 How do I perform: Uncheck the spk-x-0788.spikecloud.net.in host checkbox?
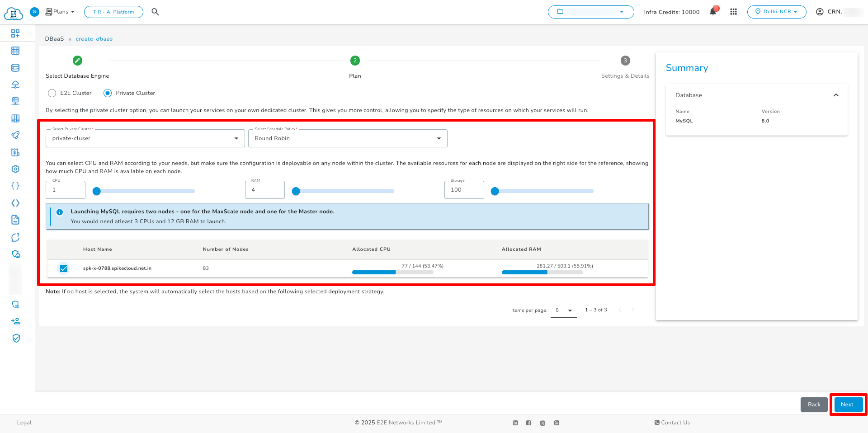point(63,268)
